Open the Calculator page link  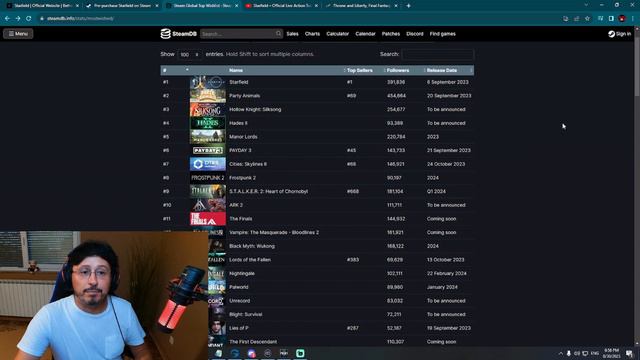(338, 34)
